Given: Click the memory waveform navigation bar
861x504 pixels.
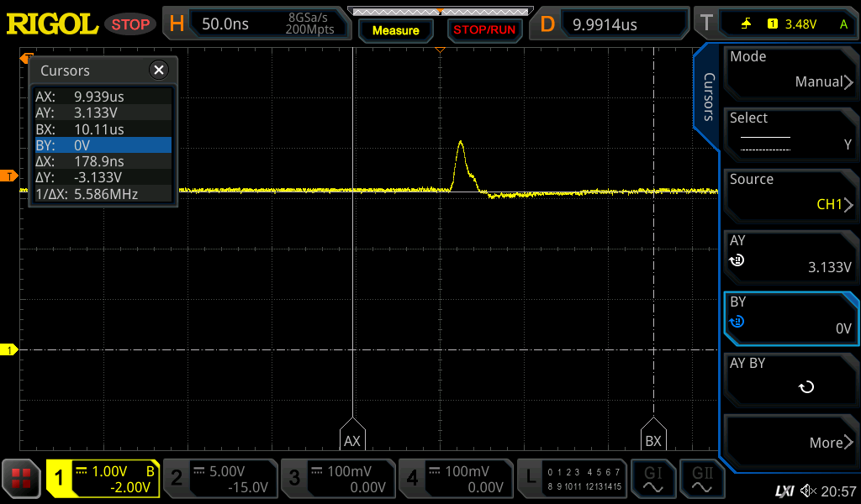Looking at the screenshot, I should pyautogui.click(x=441, y=12).
